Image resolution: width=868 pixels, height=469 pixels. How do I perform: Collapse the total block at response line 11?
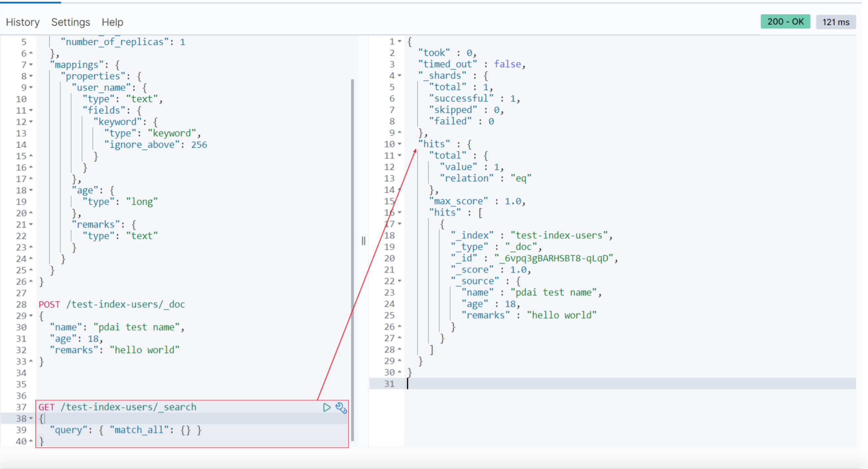point(400,155)
